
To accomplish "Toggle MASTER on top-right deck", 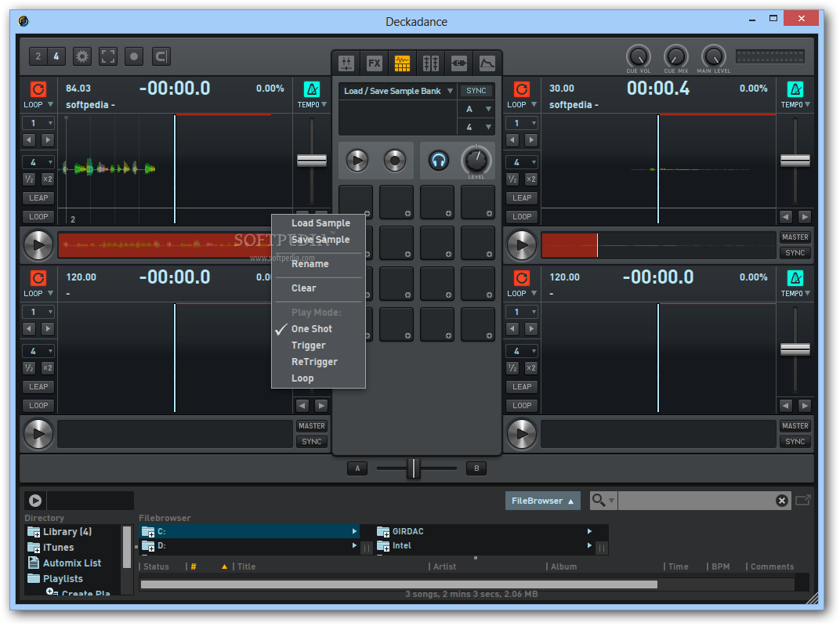I will (795, 237).
